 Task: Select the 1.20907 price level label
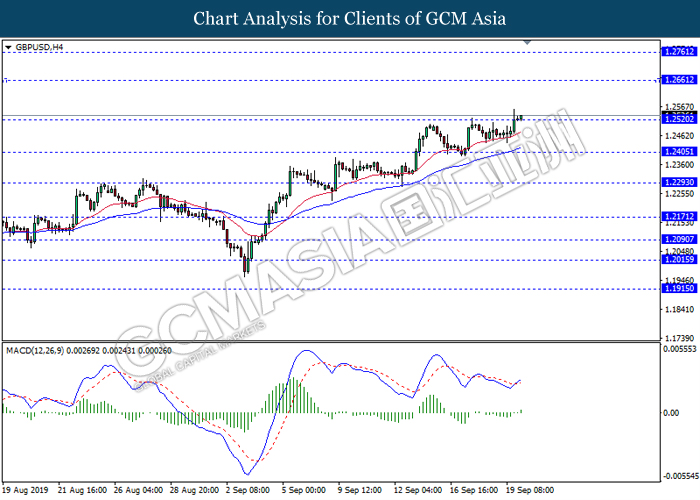pyautogui.click(x=679, y=240)
